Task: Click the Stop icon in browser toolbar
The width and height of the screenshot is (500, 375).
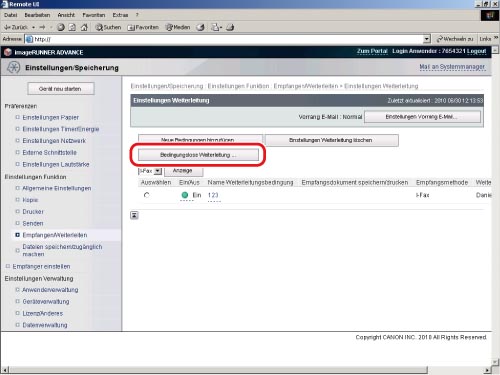Action: 61,27
